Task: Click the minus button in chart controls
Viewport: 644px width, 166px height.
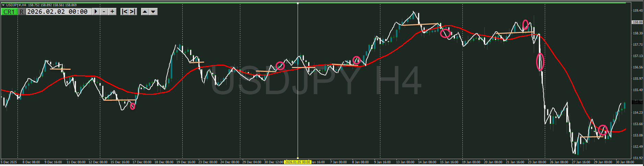Action: (x=104, y=12)
